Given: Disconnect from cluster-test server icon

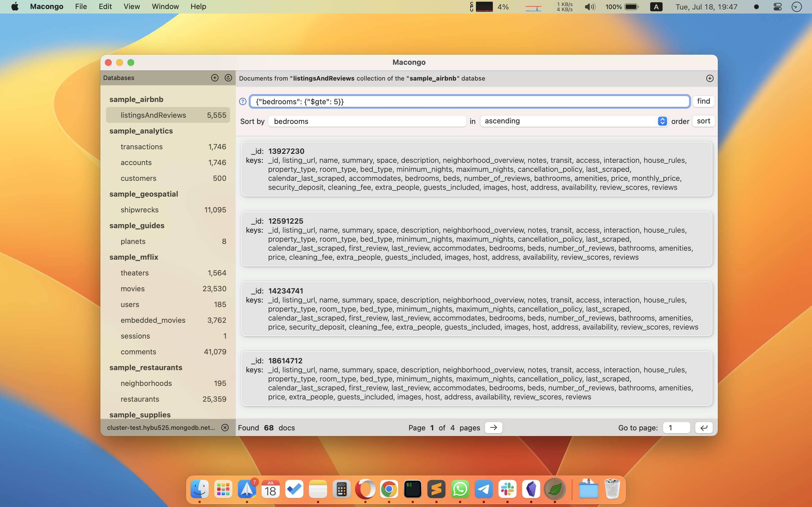Looking at the screenshot, I should (225, 428).
